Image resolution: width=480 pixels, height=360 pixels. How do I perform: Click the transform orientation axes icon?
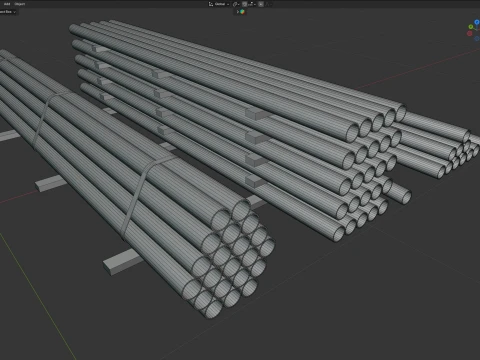211,4
